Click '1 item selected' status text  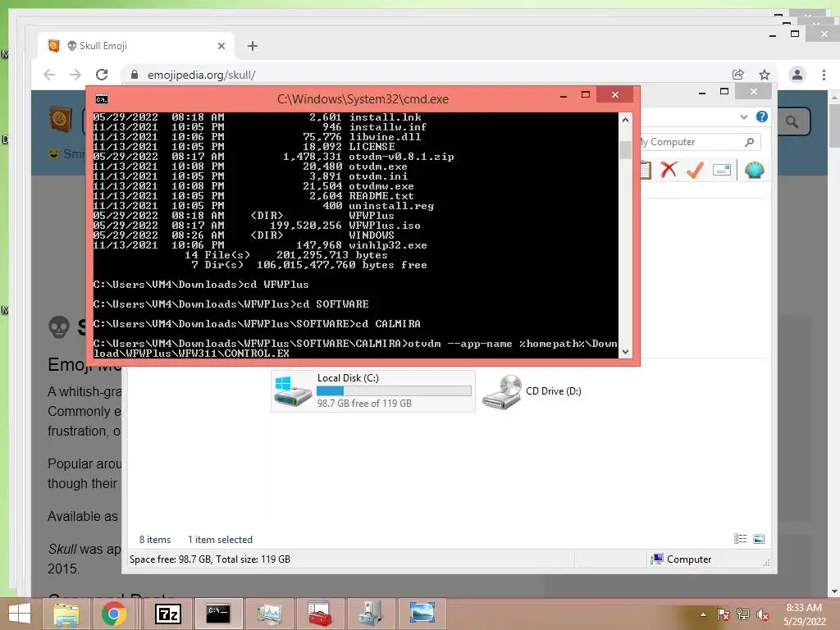(x=220, y=540)
